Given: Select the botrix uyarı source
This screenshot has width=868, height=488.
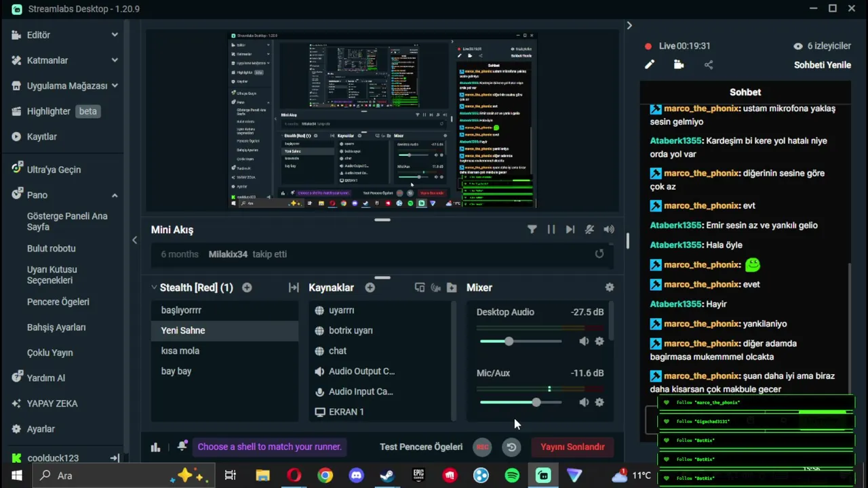Looking at the screenshot, I should click(x=380, y=331).
